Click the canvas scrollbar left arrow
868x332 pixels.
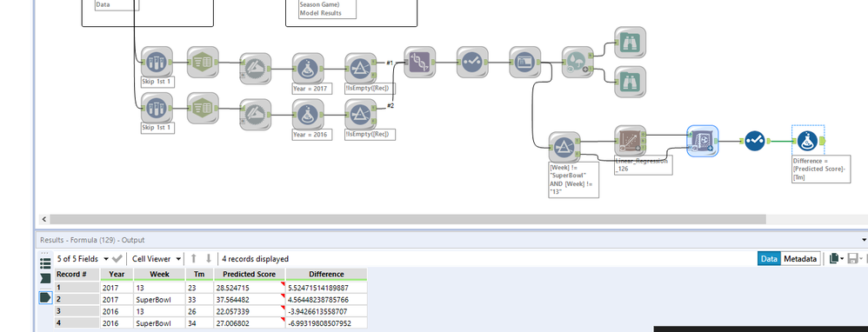(43, 219)
